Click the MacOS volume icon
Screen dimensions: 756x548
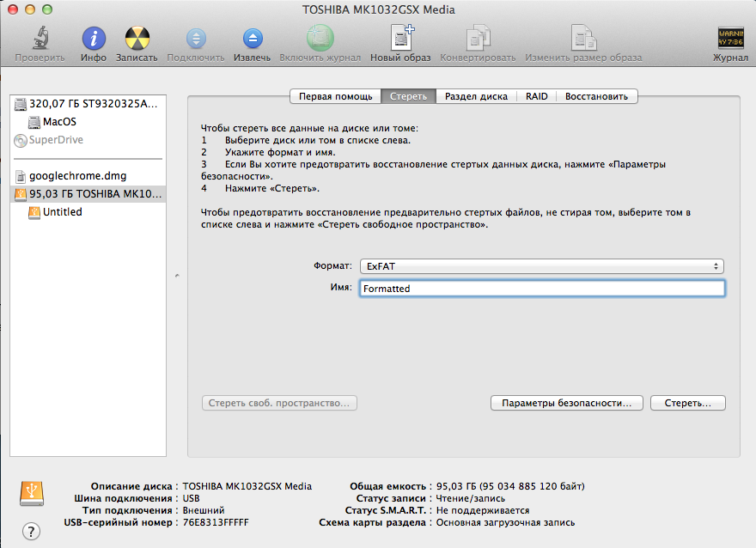(34, 122)
